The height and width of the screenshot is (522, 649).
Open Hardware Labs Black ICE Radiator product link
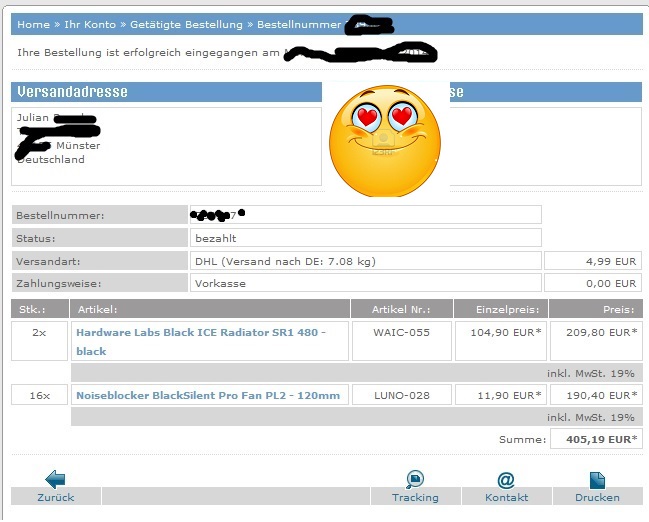click(x=201, y=342)
